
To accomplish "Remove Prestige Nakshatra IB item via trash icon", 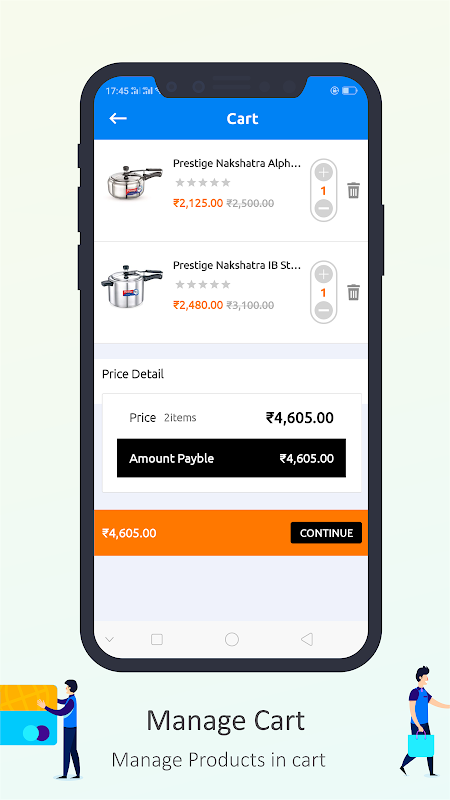I will [354, 292].
